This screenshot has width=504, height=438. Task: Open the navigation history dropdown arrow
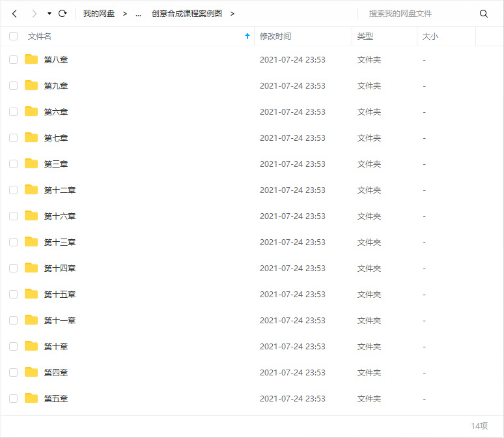[49, 14]
